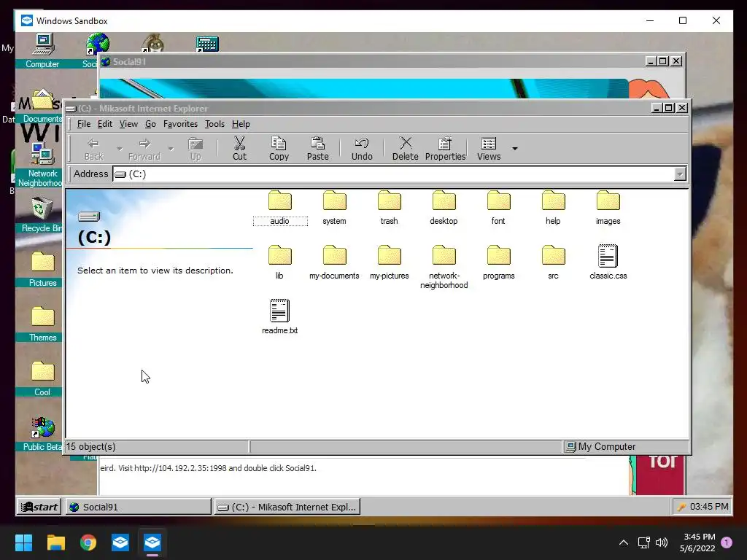
Task: Open the Help menu
Action: click(x=241, y=124)
